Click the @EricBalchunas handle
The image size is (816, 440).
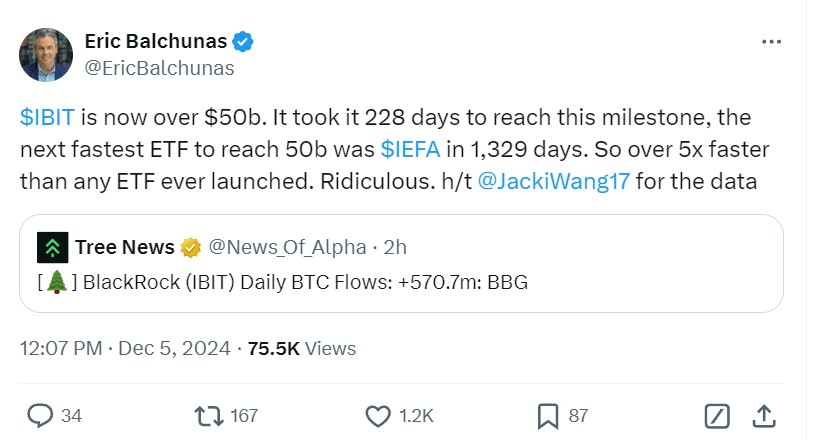[161, 68]
